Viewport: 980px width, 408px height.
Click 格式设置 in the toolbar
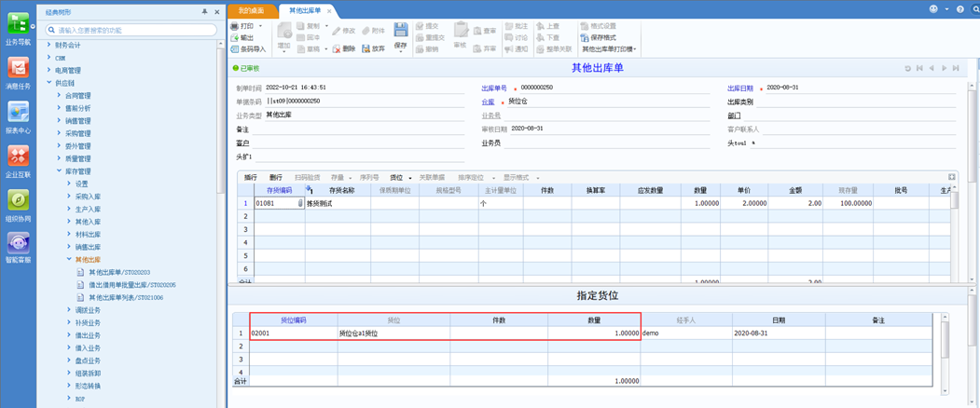[x=598, y=26]
